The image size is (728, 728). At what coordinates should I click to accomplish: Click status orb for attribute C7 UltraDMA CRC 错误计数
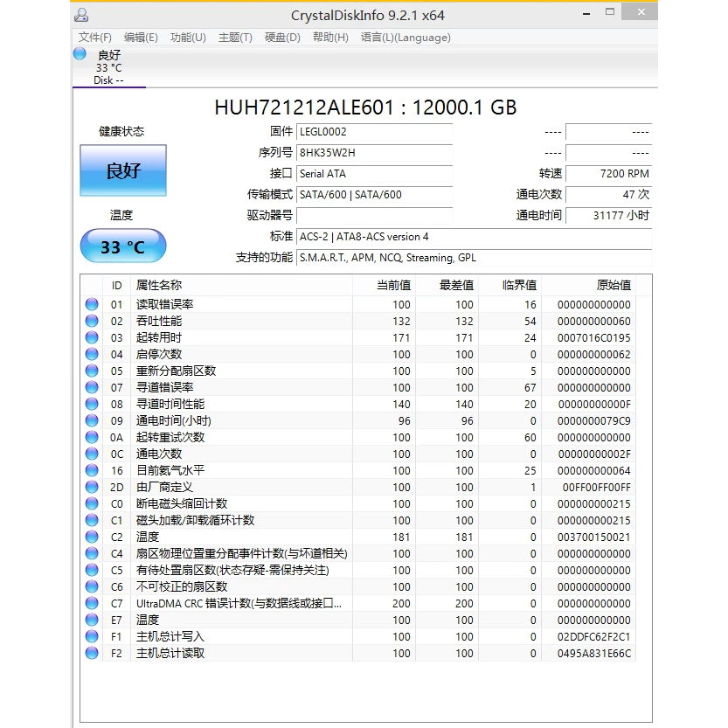(x=92, y=603)
